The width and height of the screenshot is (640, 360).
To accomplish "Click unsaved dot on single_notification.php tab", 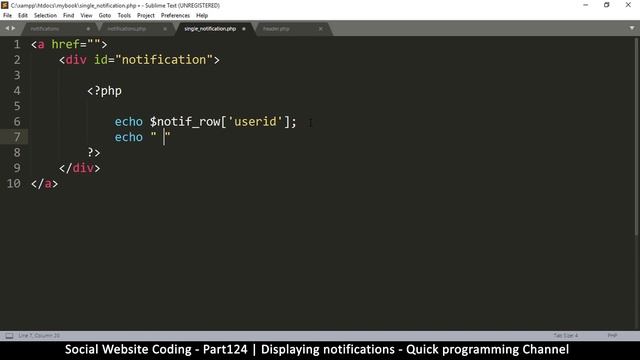I will [244, 29].
